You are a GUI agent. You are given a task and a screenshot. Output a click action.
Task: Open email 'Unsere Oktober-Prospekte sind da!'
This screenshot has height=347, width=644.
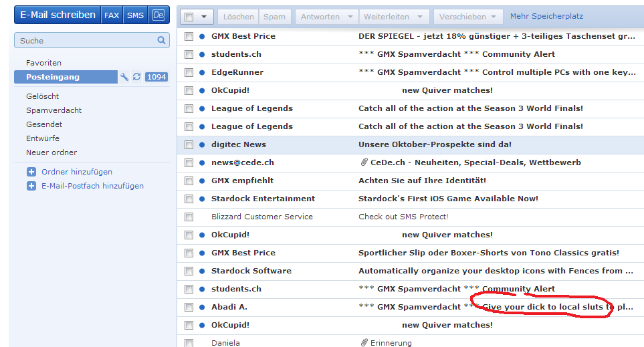pos(435,144)
